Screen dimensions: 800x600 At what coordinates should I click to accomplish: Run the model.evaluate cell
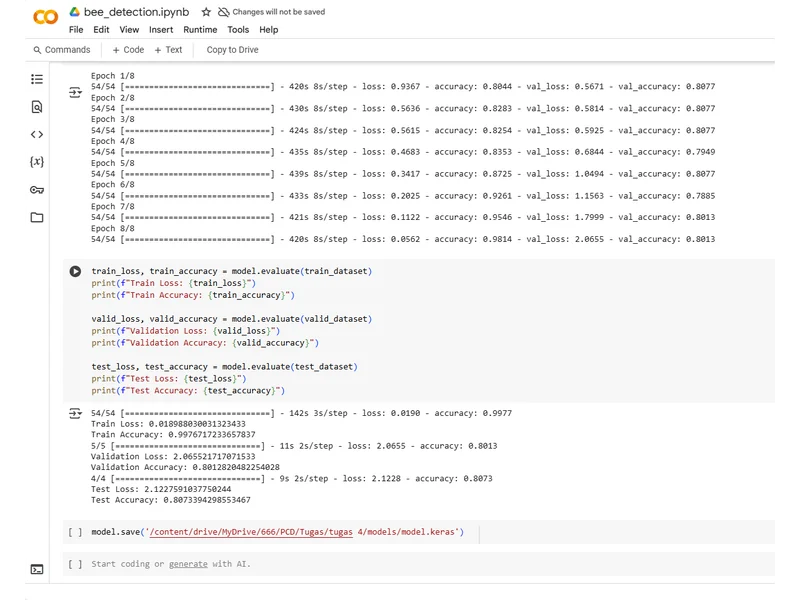click(75, 271)
